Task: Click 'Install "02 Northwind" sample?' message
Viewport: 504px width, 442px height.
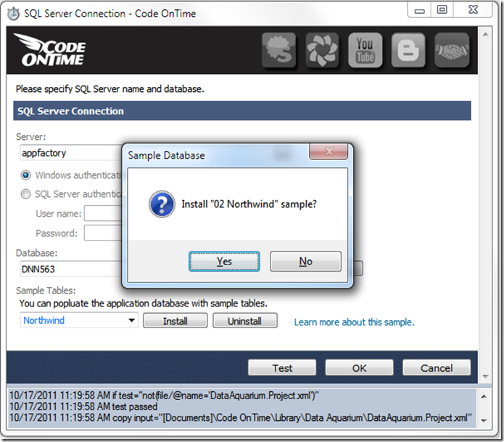Action: [249, 204]
